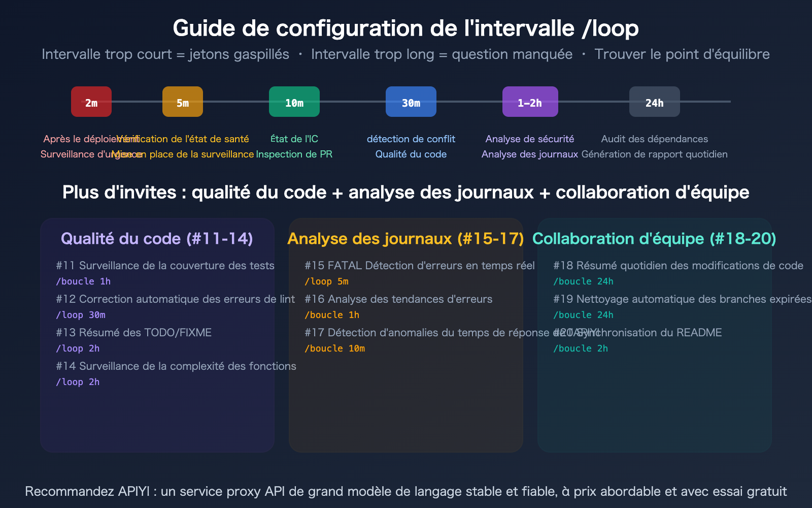Viewport: 812px width, 508px height.
Task: Select the 2m interval badge
Action: coord(91,102)
